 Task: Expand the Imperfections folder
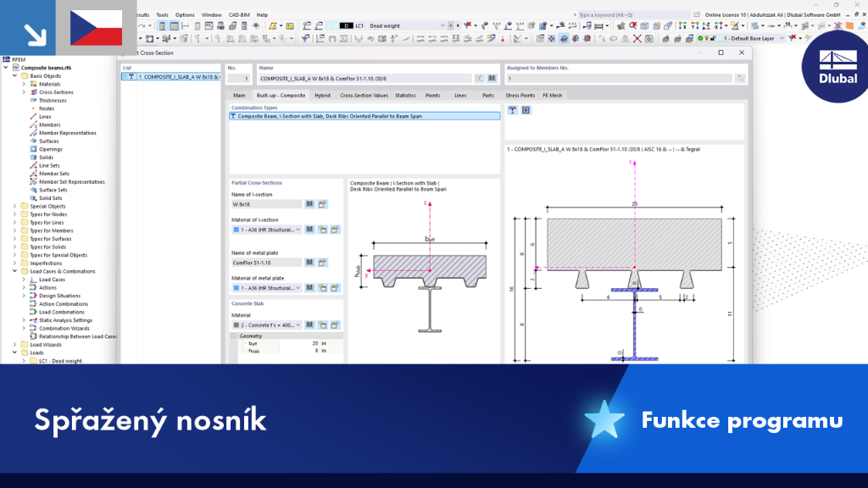15,263
